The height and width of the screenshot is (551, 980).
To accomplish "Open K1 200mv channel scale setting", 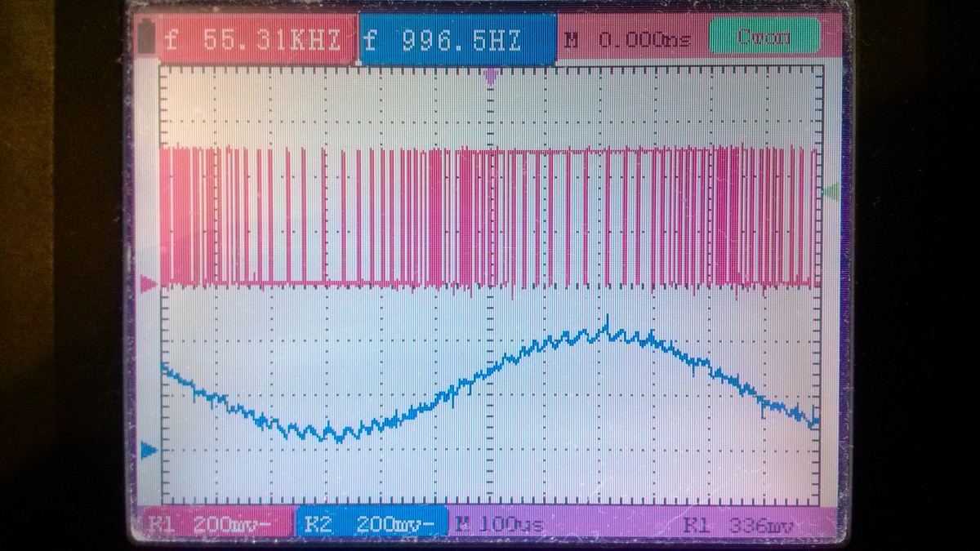I will tap(216, 524).
